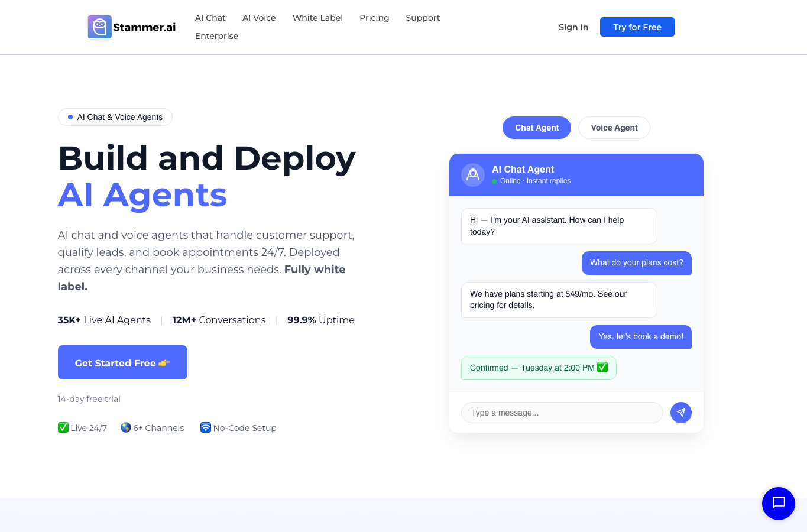Open the White Label nav item
The image size is (807, 532).
point(317,18)
